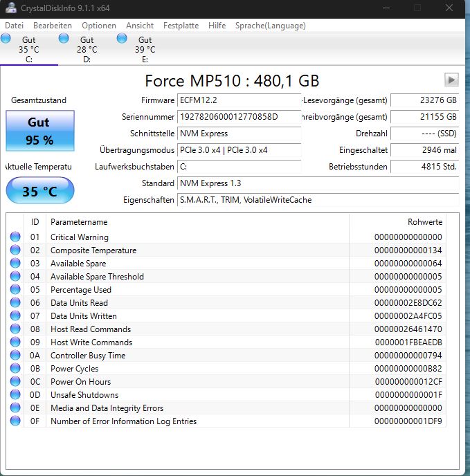
Task: Click the total writes value 21155 GB
Action: [425, 117]
